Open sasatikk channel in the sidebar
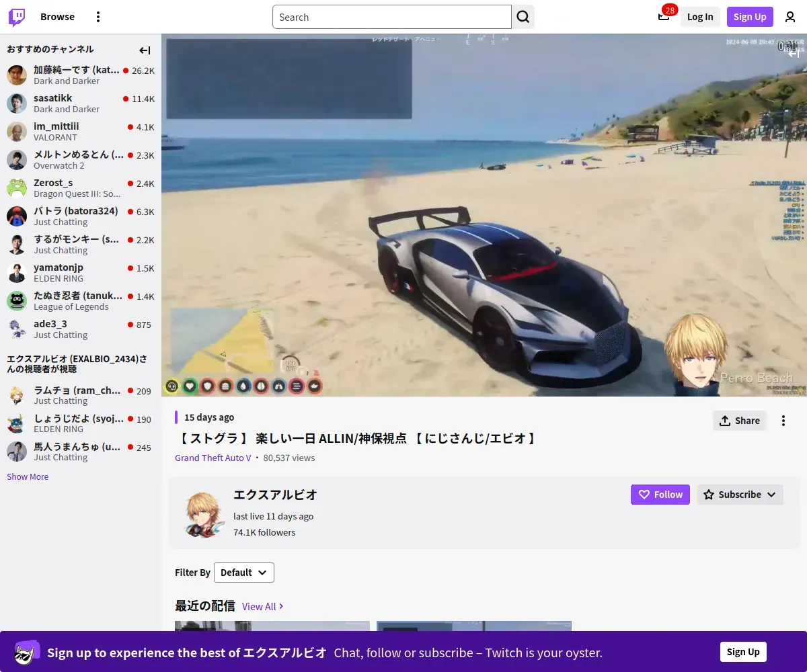This screenshot has height=672, width=807. [81, 103]
